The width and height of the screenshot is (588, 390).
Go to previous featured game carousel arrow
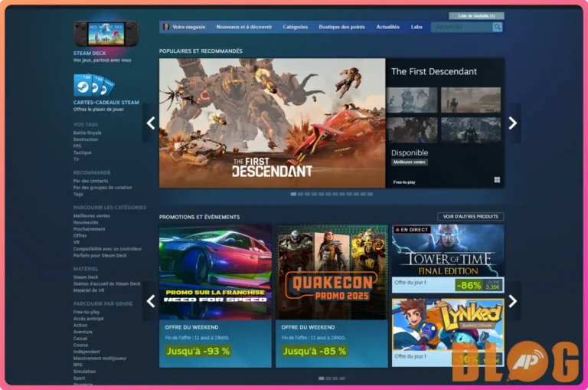[x=151, y=123]
